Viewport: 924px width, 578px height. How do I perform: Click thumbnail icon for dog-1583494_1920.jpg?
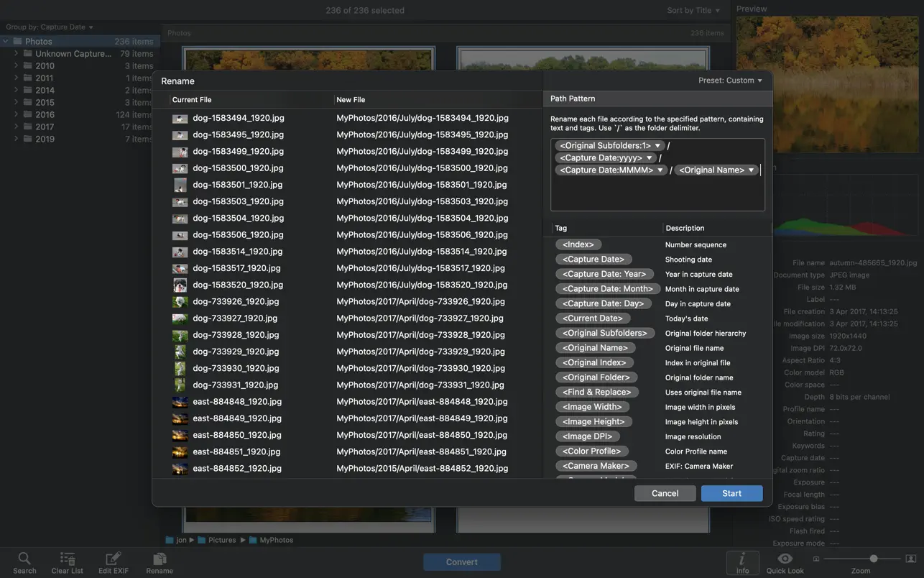click(x=180, y=119)
